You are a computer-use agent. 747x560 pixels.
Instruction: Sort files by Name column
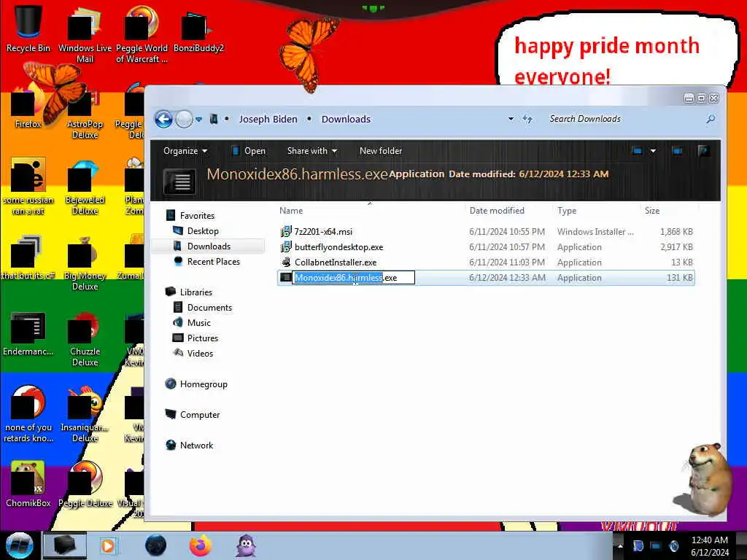tap(291, 211)
